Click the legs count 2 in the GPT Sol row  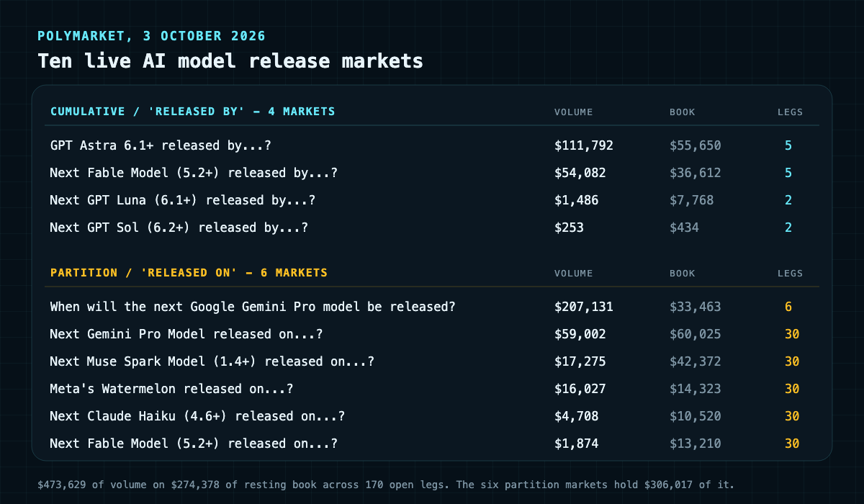pos(788,228)
